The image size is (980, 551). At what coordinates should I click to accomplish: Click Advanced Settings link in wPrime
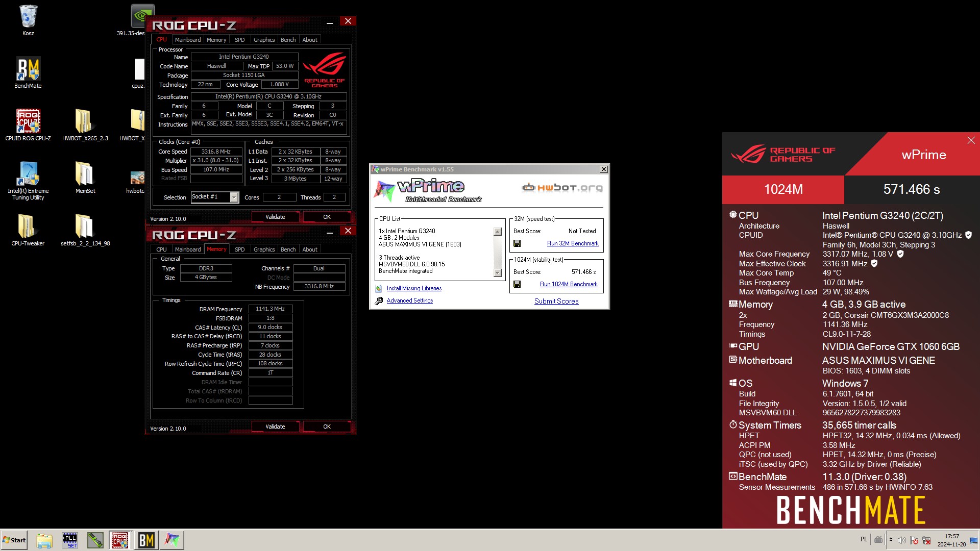point(409,300)
